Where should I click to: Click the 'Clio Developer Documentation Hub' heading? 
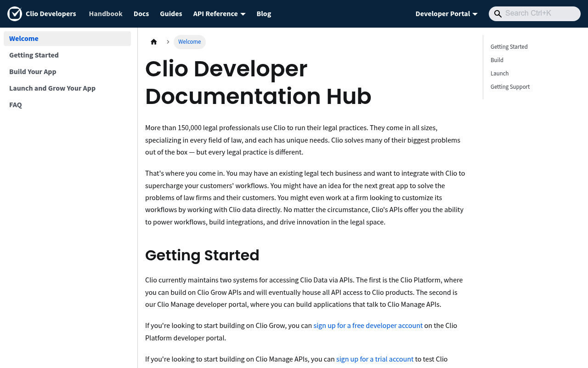pyautogui.click(x=258, y=83)
